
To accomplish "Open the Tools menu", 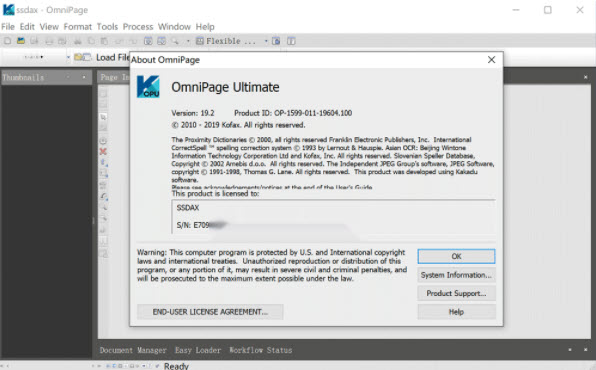I will 107,27.
